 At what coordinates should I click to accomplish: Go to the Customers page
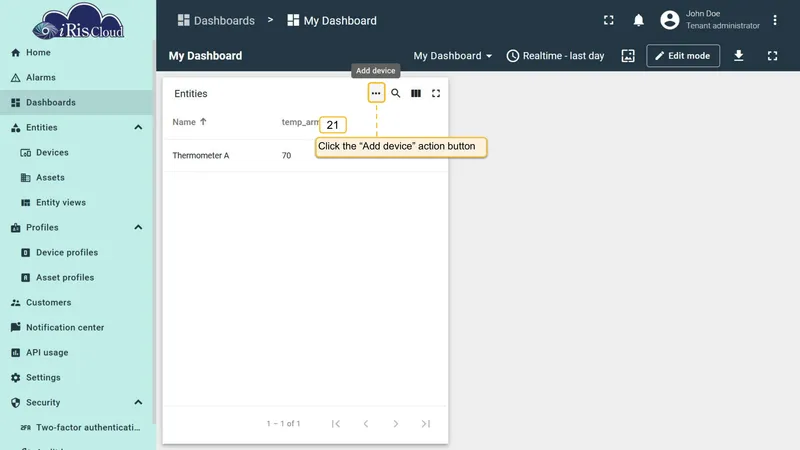click(77, 303)
